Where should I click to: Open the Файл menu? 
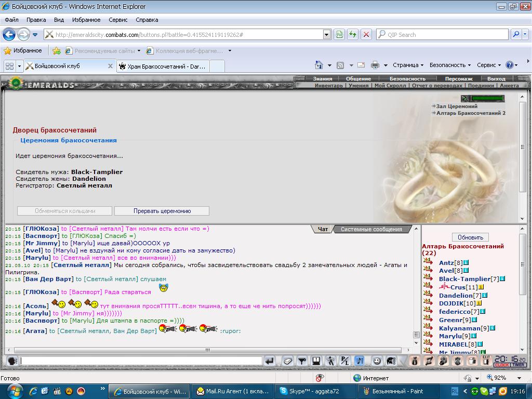11,20
